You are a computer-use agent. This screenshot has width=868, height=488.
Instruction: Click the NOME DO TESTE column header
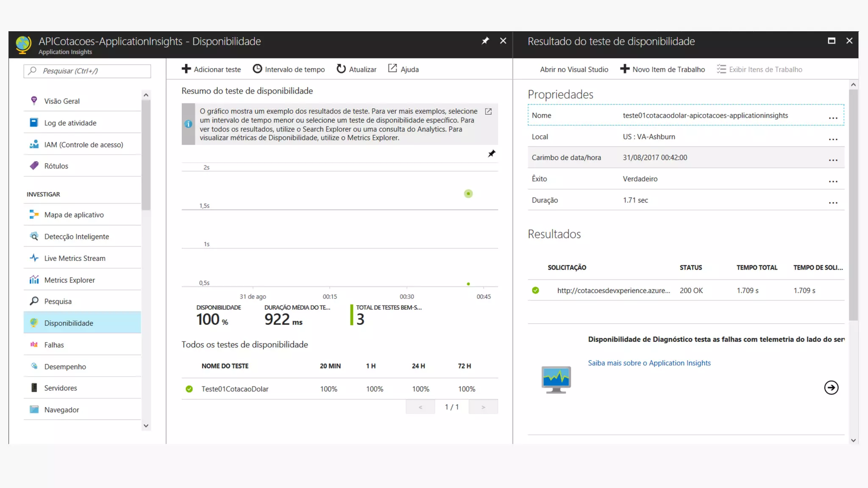[225, 366]
